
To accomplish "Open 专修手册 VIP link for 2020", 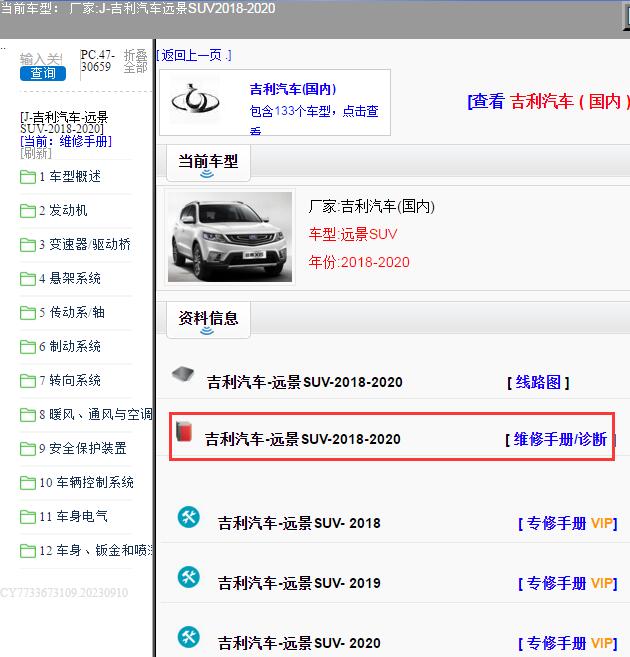I will 568,643.
